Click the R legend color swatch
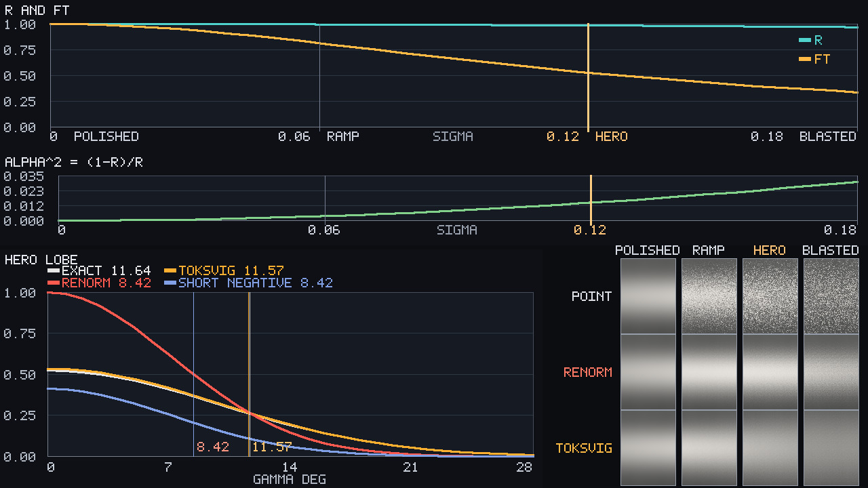Viewport: 868px width, 488px height. tap(805, 40)
